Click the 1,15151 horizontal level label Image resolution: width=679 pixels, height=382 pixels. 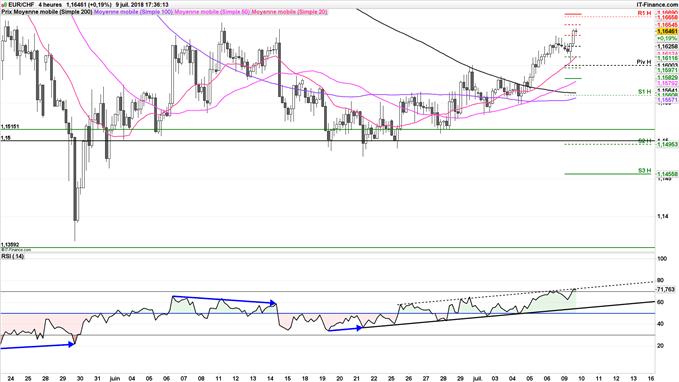tap(10, 126)
